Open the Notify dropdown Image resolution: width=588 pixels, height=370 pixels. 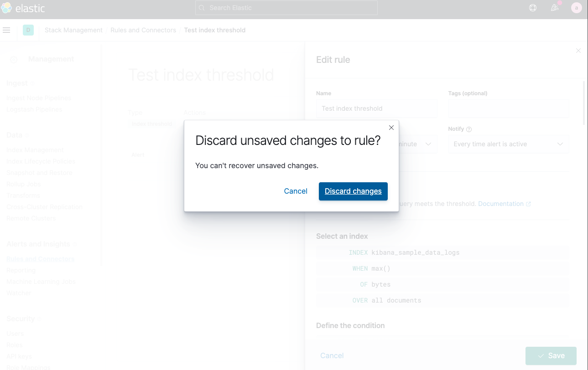(x=509, y=144)
